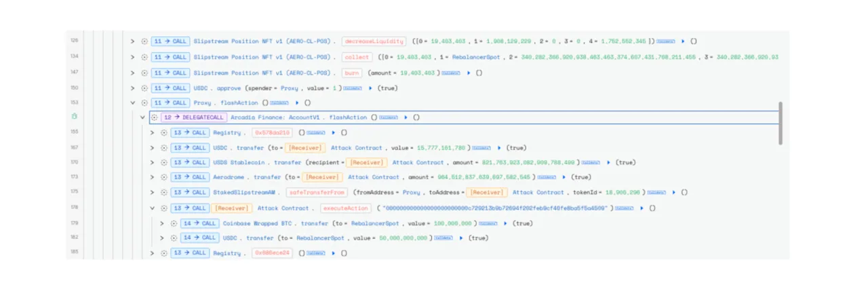This screenshot has width=868, height=287.
Task: Click calldata tag on USDC approve row
Action: coord(353,88)
